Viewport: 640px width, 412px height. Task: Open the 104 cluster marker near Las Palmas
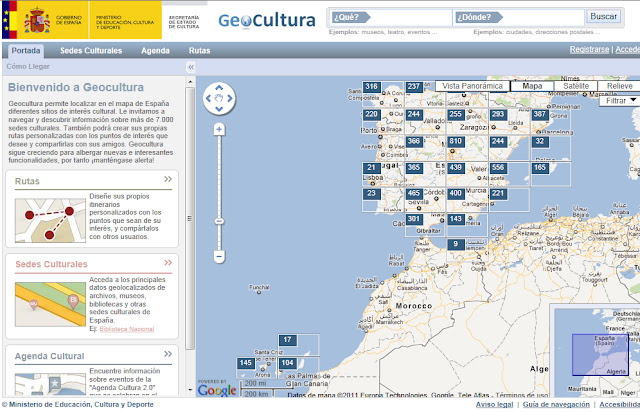[287, 363]
